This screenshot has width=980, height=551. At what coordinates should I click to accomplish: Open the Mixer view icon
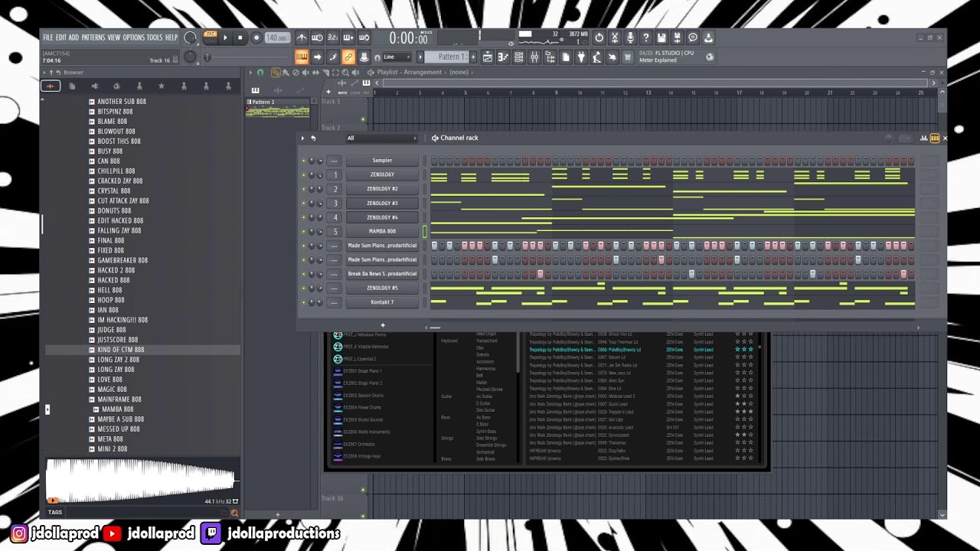click(534, 57)
